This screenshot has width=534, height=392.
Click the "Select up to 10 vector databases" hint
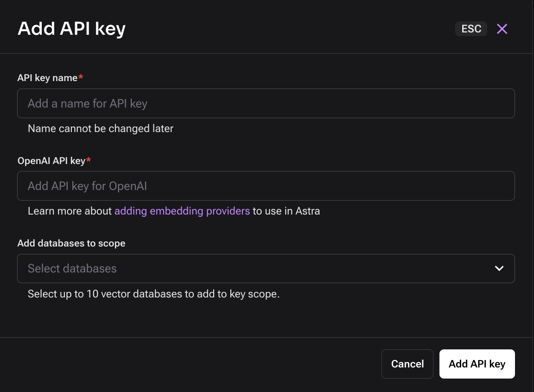[153, 294]
